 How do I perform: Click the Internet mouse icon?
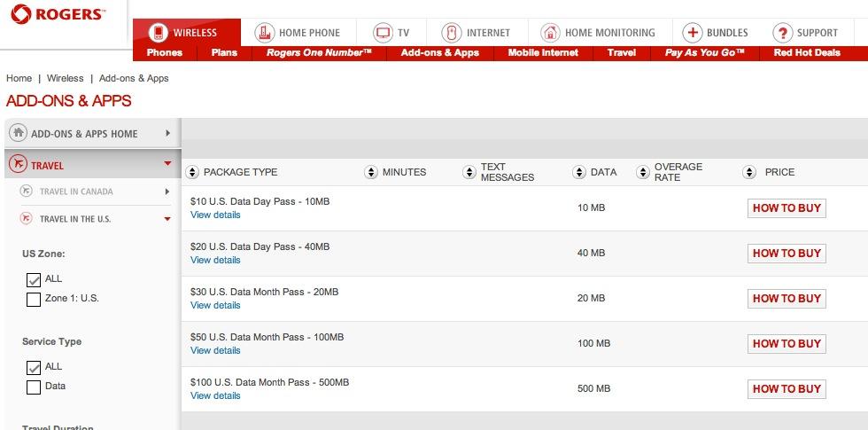[452, 33]
